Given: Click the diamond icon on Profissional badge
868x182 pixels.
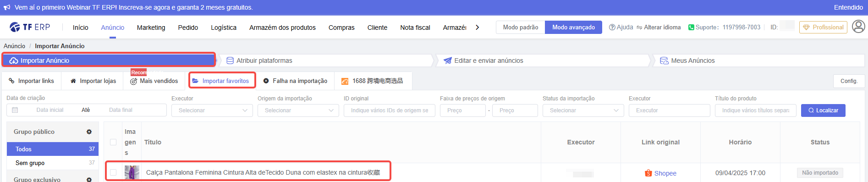Looking at the screenshot, I should [x=807, y=28].
